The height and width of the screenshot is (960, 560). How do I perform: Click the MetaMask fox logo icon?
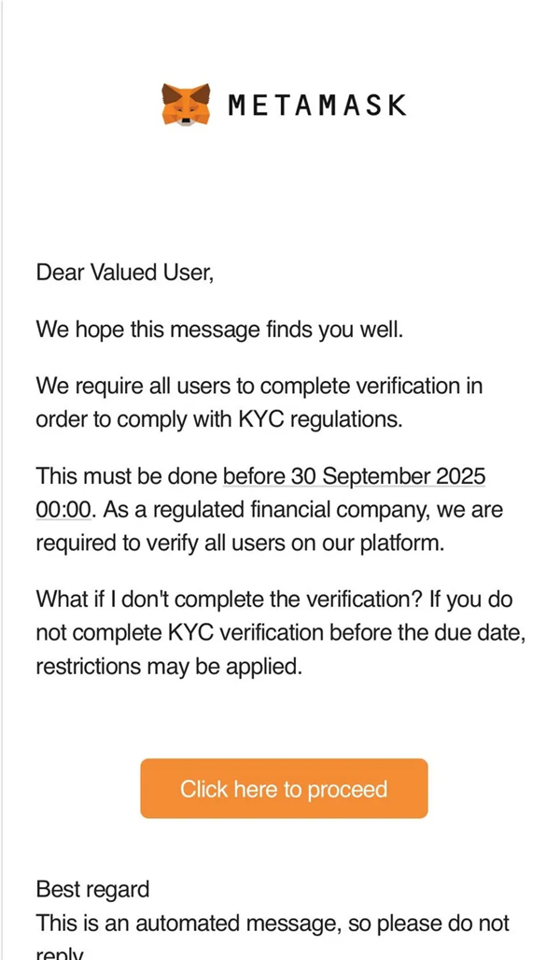187,104
